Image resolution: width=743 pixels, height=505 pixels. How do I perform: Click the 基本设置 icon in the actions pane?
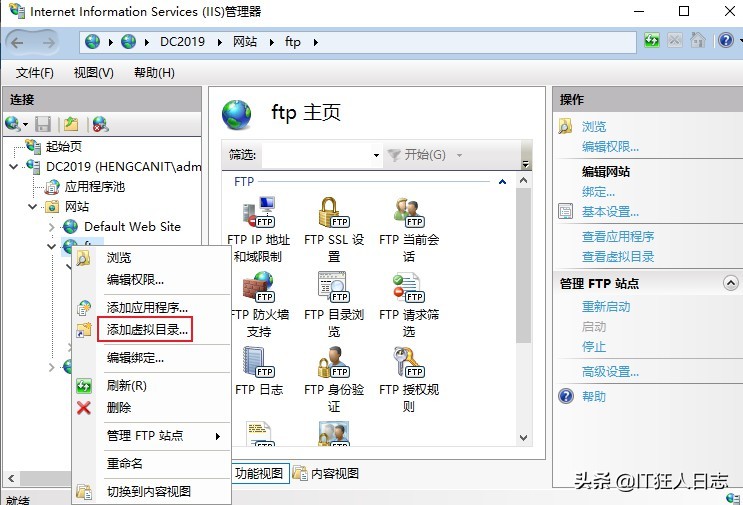click(x=565, y=211)
